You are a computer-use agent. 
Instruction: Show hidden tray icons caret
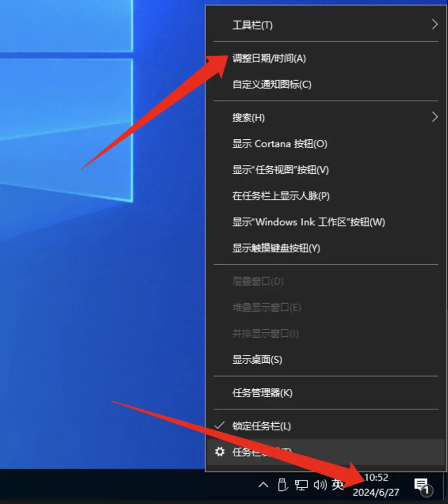tap(263, 485)
